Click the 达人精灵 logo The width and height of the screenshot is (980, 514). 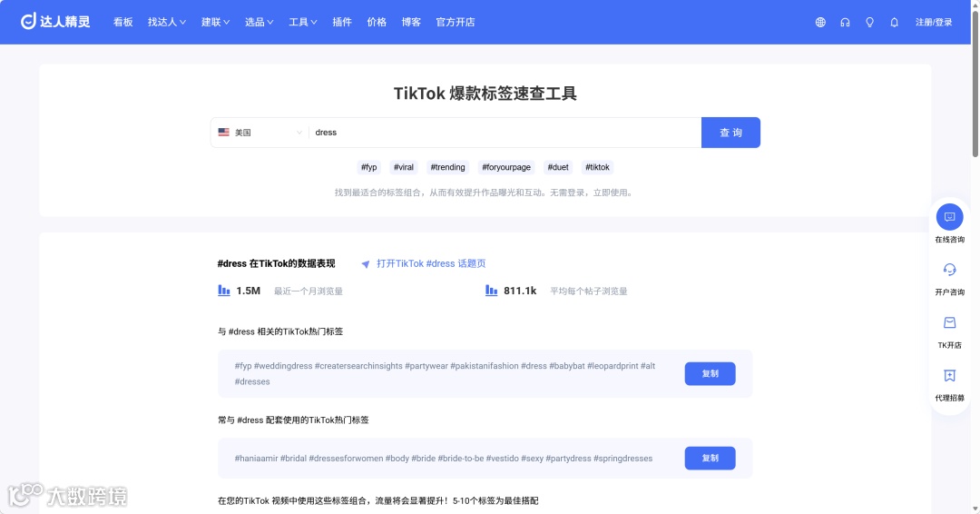tap(55, 22)
